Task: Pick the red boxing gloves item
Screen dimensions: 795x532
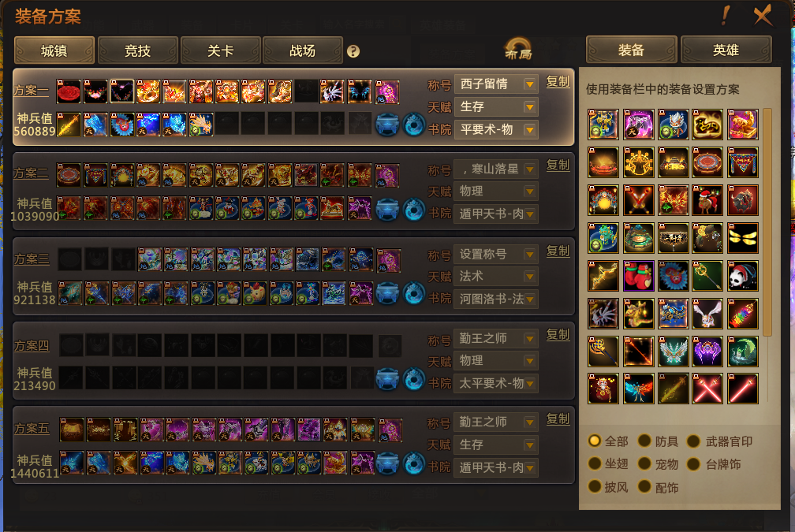Action: 638,276
